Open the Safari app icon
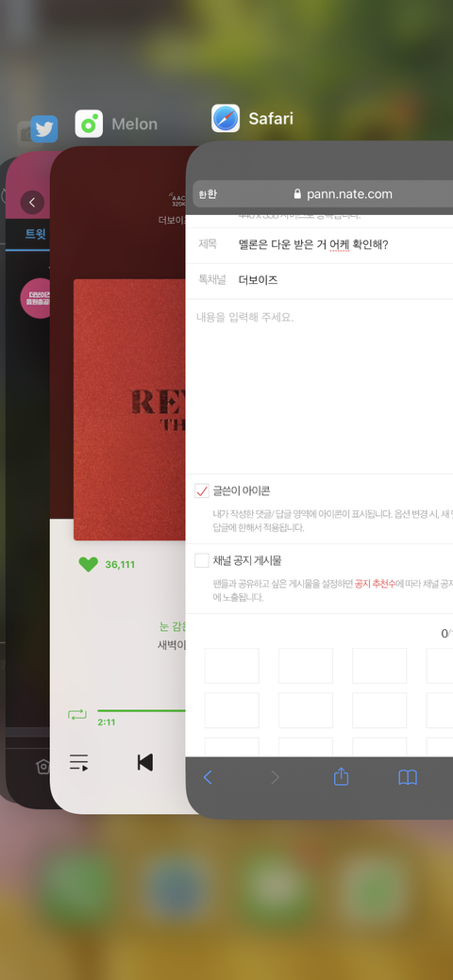 pyautogui.click(x=226, y=118)
